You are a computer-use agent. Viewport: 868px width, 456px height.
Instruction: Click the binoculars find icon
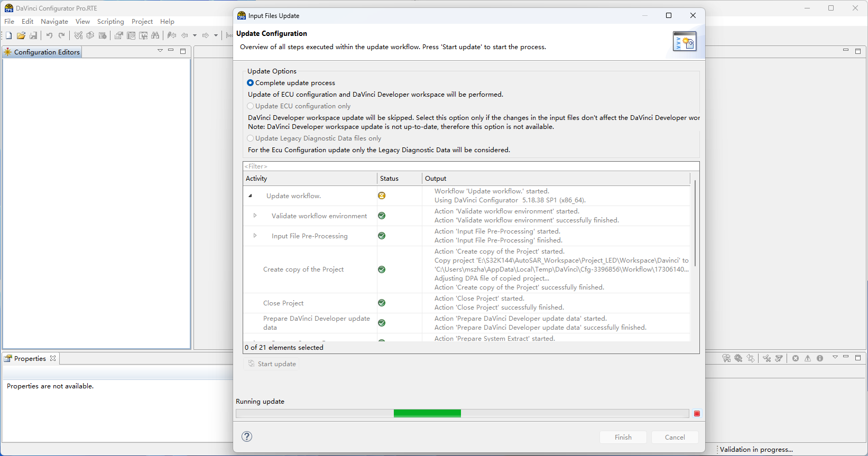[x=155, y=35]
